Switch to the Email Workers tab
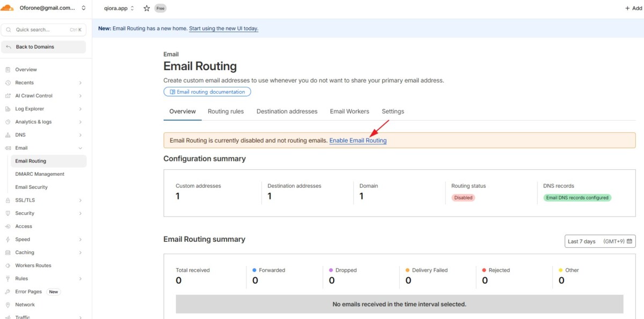Viewport: 644px width, 319px height. tap(349, 112)
